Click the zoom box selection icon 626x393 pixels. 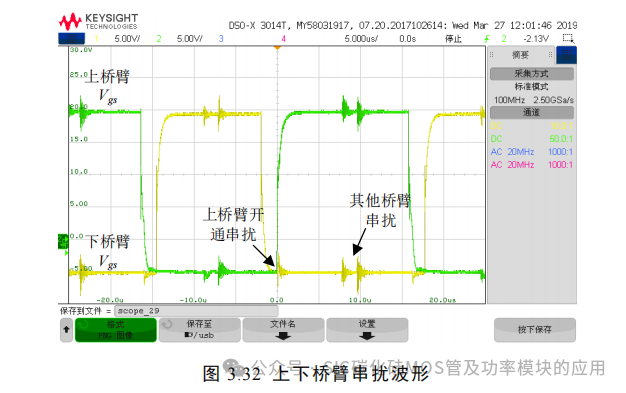tap(569, 38)
